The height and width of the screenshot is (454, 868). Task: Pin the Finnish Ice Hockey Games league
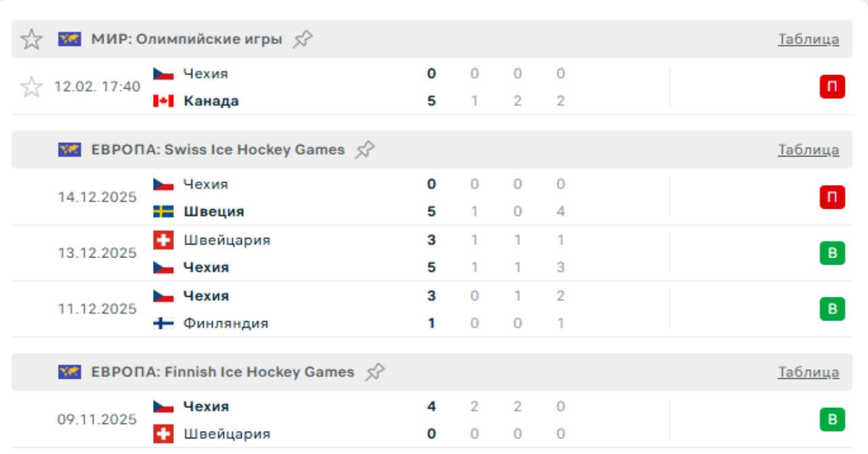coord(374,372)
